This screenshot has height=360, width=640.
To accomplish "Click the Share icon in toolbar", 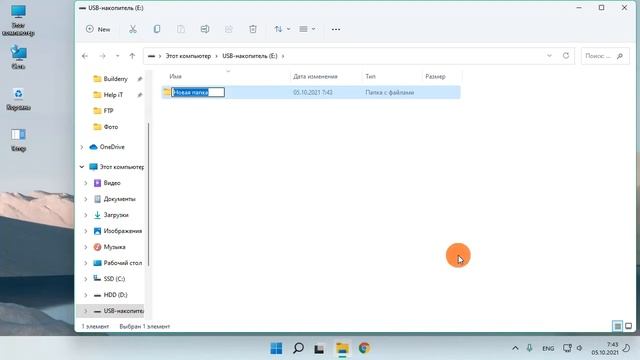I will click(229, 29).
